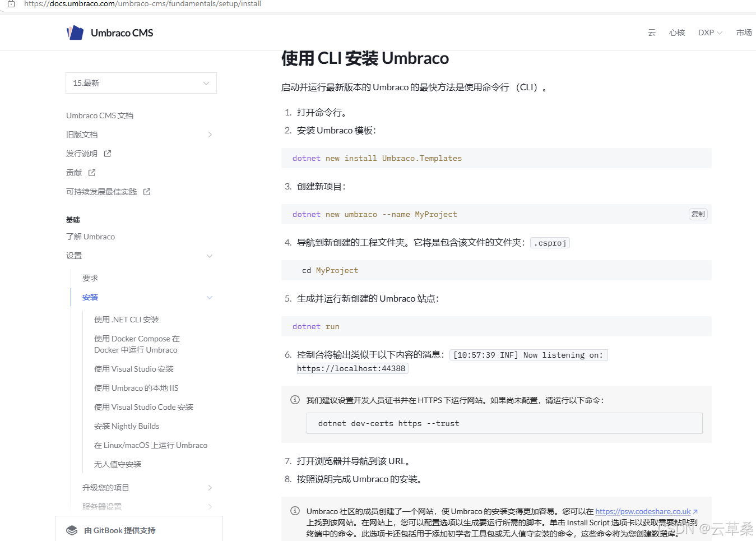756x541 pixels.
Task: Collapse the 设置 section chevron
Action: pos(210,256)
